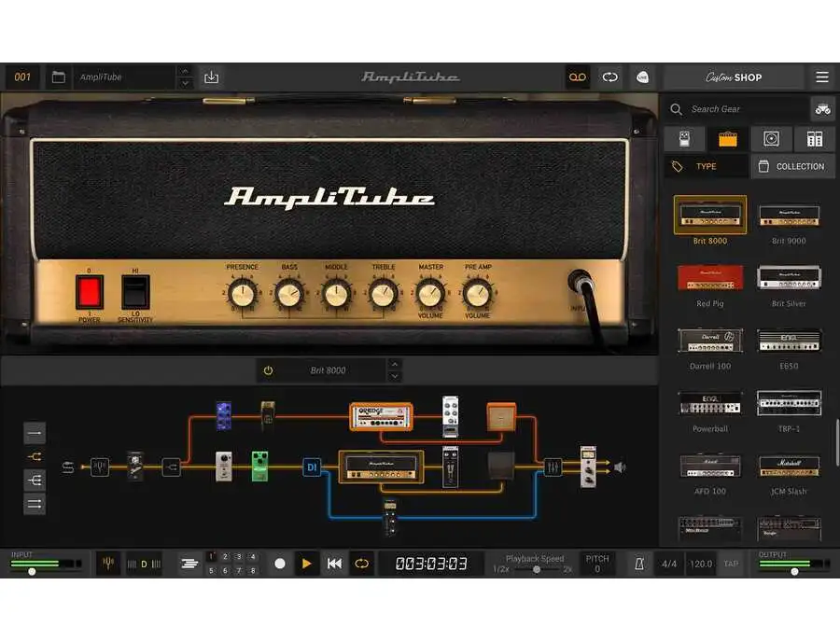Click the MIDDLE knob

pyautogui.click(x=336, y=294)
